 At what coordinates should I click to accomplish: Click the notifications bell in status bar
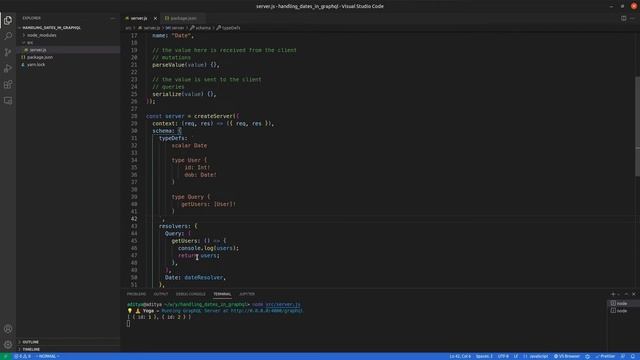(633, 356)
